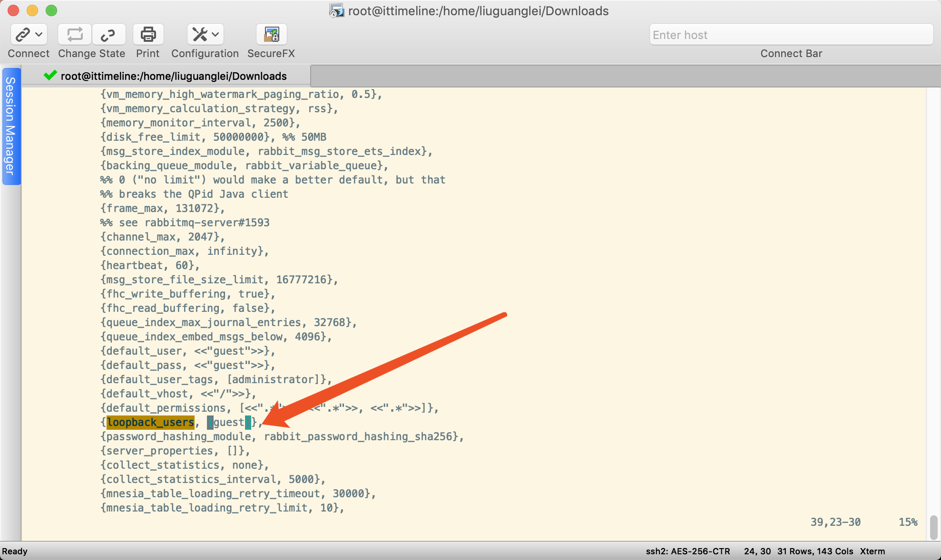Click the terminal icon in the title bar
This screenshot has width=941, height=560.
pyautogui.click(x=336, y=10)
